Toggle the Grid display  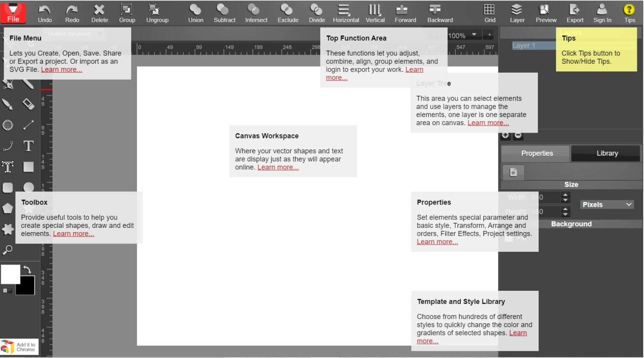point(489,13)
